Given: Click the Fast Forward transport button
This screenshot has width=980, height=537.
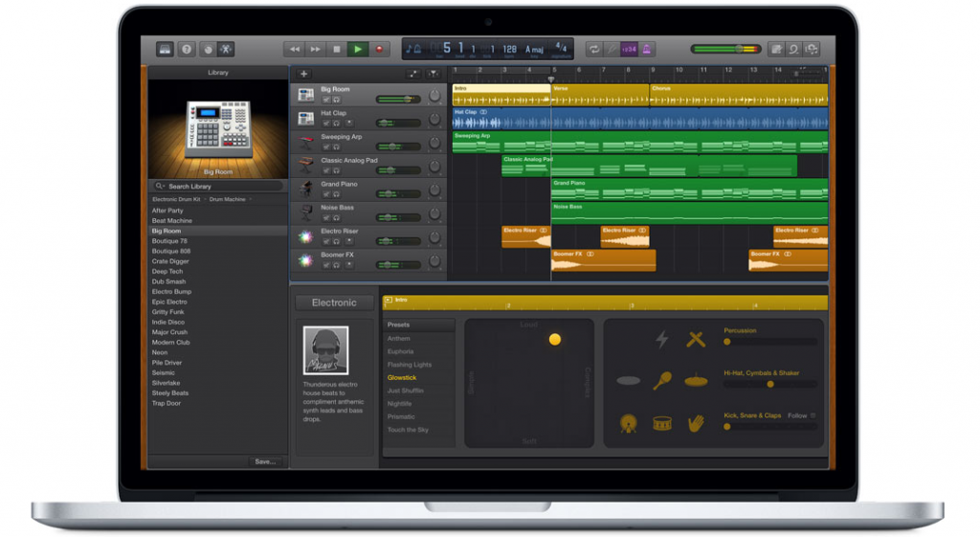Looking at the screenshot, I should point(315,49).
